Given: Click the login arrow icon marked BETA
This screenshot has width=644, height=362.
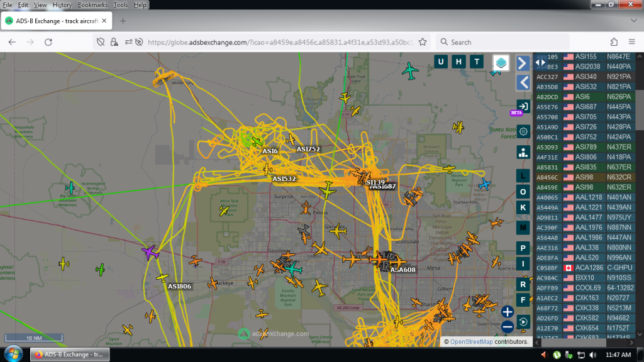Looking at the screenshot, I should coord(523,107).
